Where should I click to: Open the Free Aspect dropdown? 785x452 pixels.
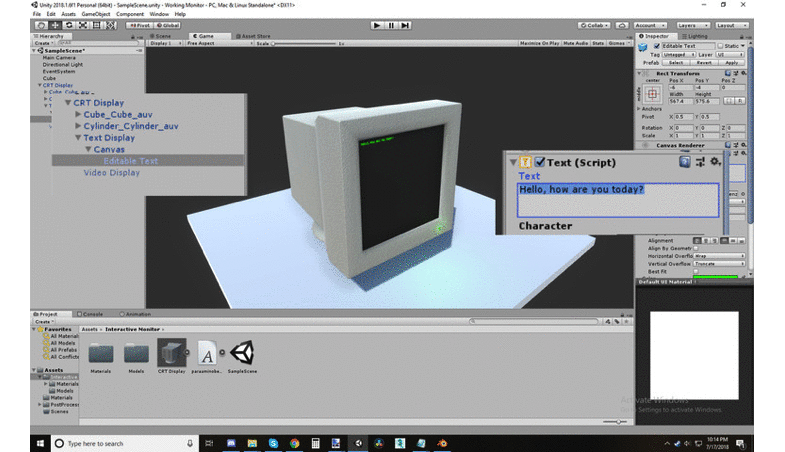click(x=219, y=44)
